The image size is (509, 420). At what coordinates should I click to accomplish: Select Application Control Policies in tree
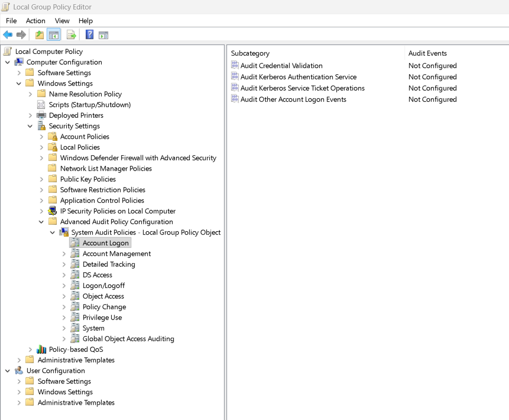(102, 200)
